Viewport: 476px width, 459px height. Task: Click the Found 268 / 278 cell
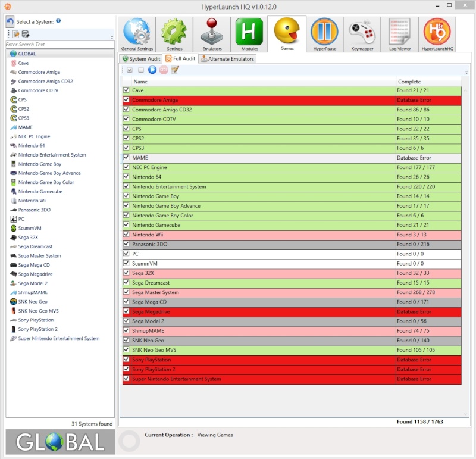coord(428,292)
